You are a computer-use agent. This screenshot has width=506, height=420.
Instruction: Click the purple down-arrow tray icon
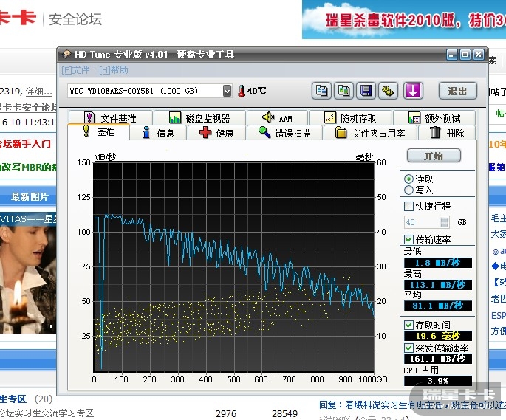click(x=413, y=91)
